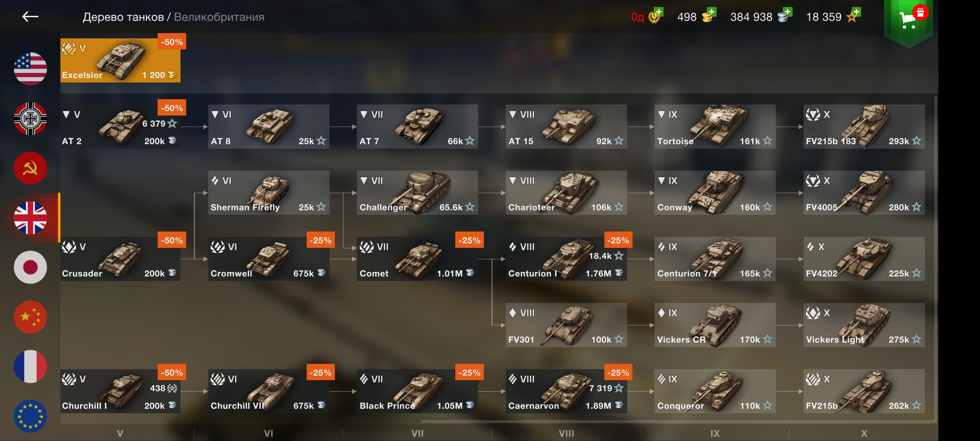Select the China nation flag
The image size is (980, 441).
[x=30, y=317]
